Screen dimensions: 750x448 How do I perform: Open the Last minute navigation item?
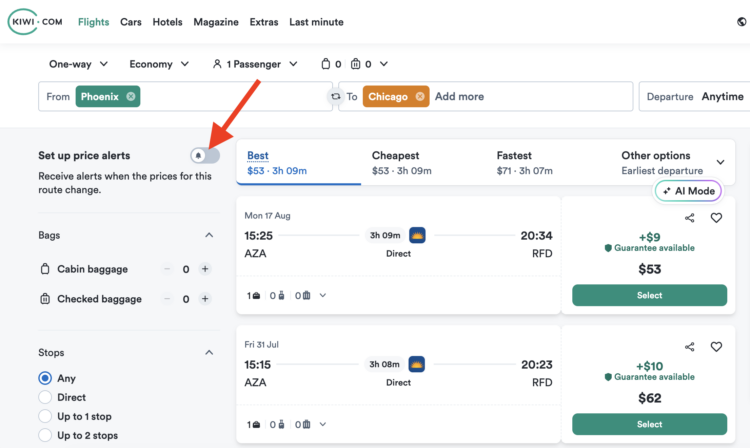pos(316,22)
